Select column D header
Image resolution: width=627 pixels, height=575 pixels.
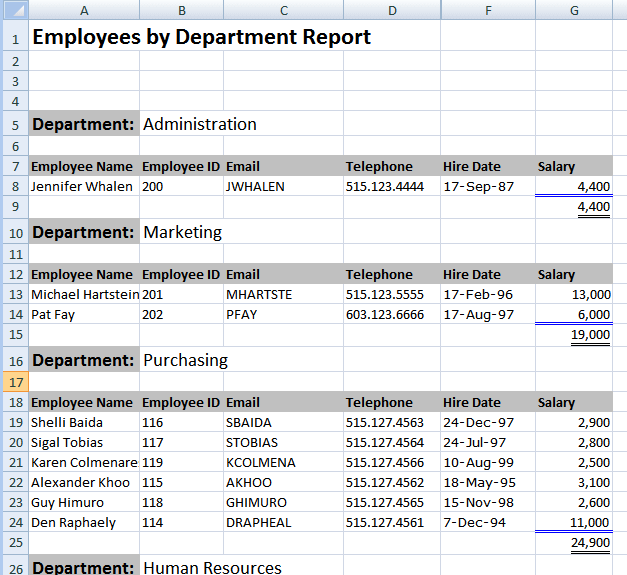point(391,10)
